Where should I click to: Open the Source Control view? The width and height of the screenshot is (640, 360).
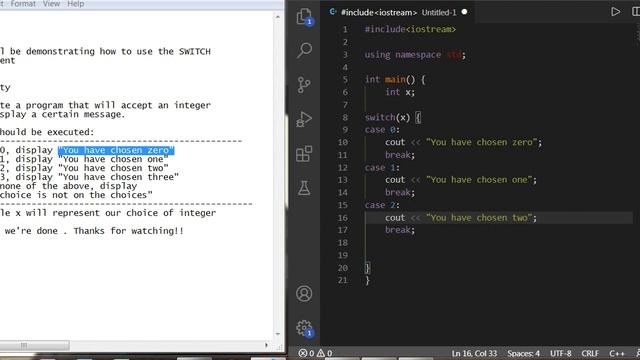tap(304, 85)
